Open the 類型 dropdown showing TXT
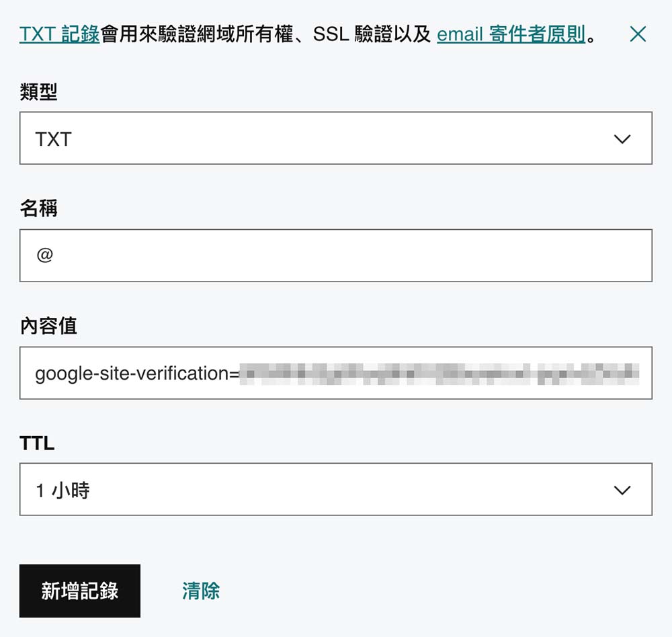 (336, 138)
